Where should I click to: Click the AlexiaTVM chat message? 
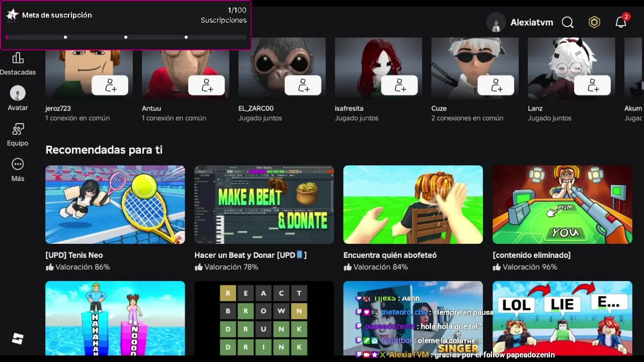[x=455, y=354]
